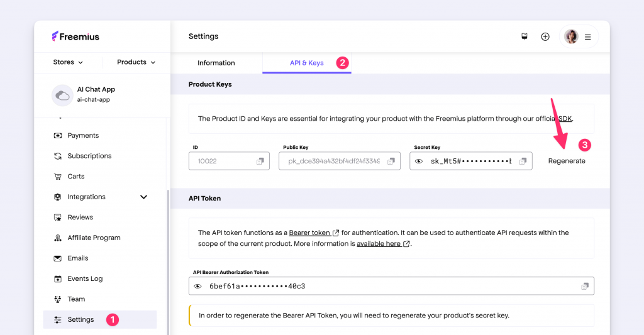Viewport: 644px width, 335px height.
Task: Click the Subscriptions refresh icon
Action: (58, 156)
